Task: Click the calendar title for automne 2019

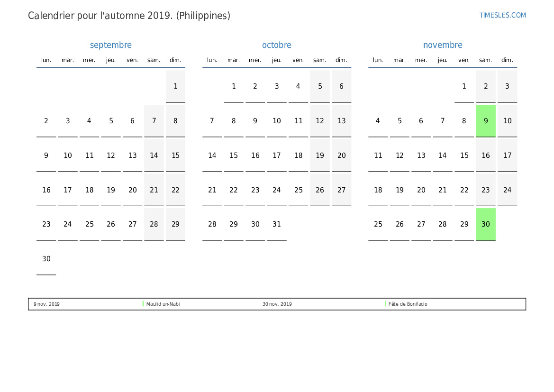Action: [x=129, y=16]
